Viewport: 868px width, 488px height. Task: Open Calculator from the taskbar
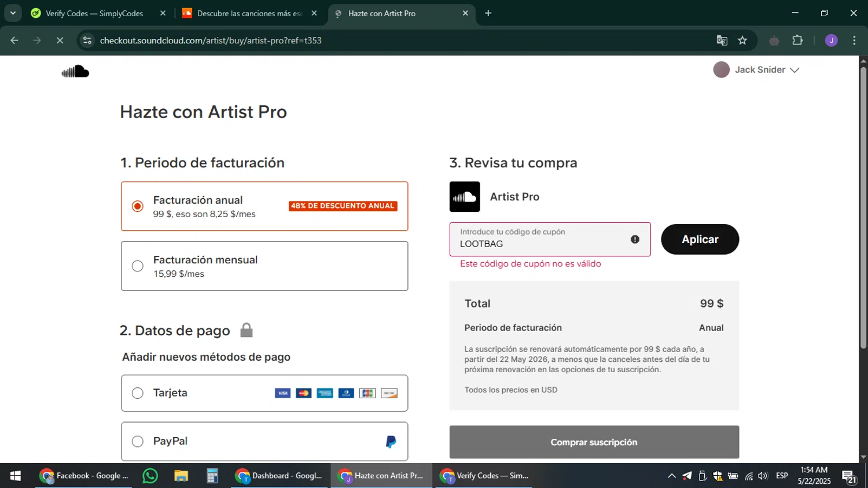point(212,476)
